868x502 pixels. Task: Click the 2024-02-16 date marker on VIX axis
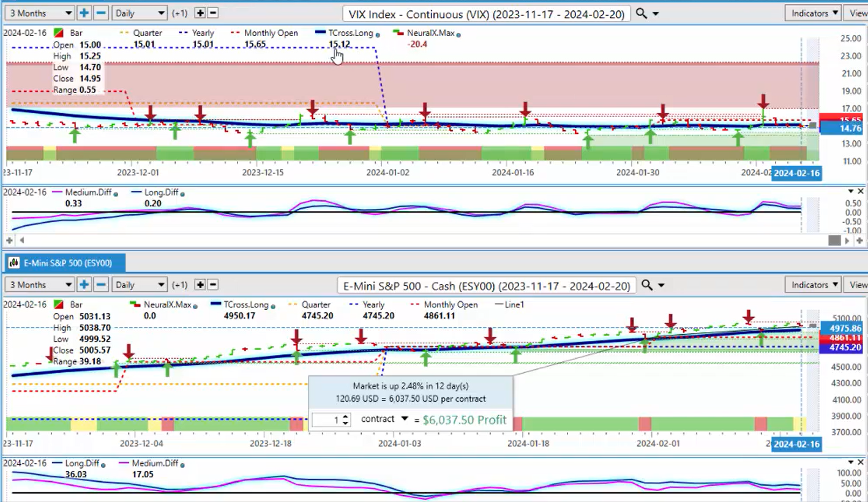[796, 173]
